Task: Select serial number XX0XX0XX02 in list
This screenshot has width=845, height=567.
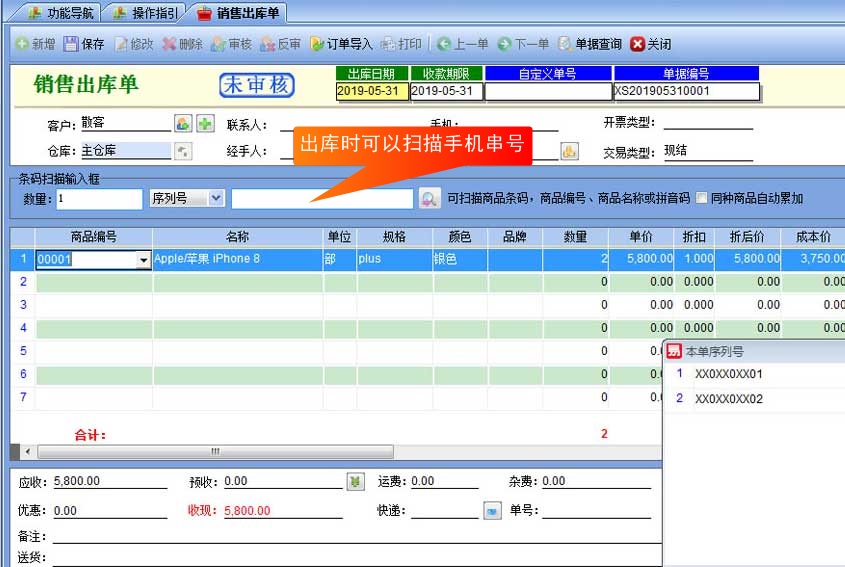Action: point(728,399)
